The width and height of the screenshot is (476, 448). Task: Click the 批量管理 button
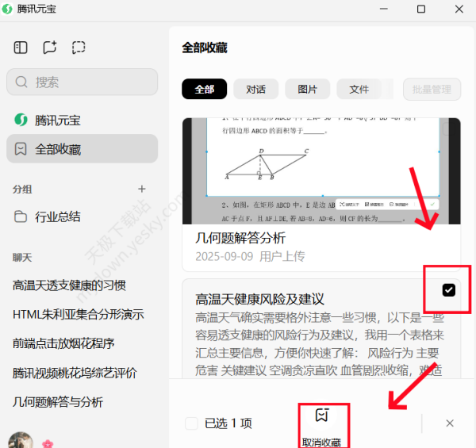coord(432,90)
